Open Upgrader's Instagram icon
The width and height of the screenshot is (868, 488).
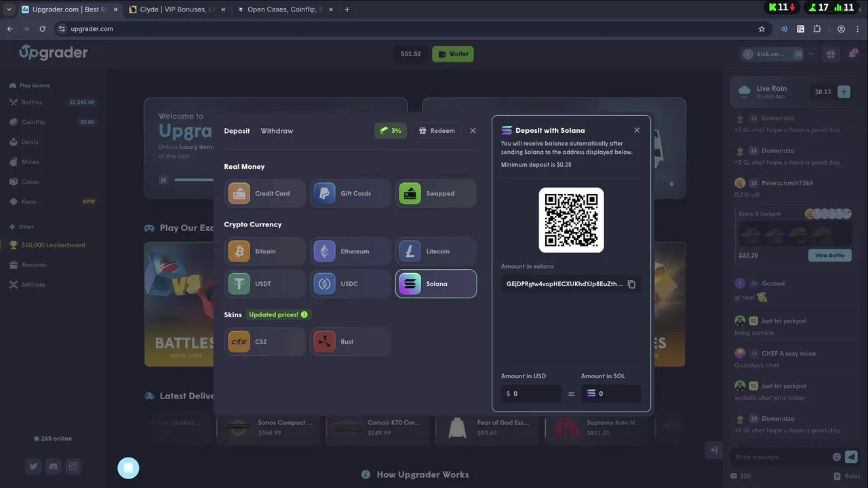coord(73,466)
